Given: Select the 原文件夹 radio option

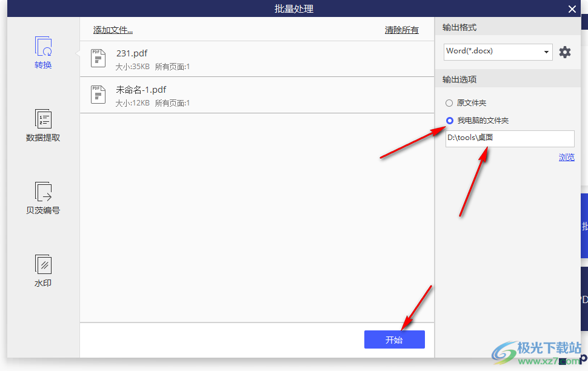Looking at the screenshot, I should 449,103.
